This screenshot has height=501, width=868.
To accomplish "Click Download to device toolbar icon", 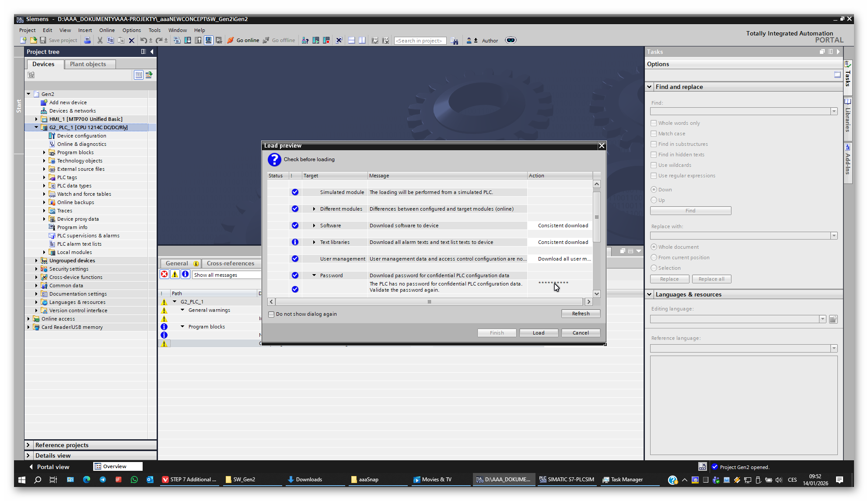I will click(x=188, y=40).
